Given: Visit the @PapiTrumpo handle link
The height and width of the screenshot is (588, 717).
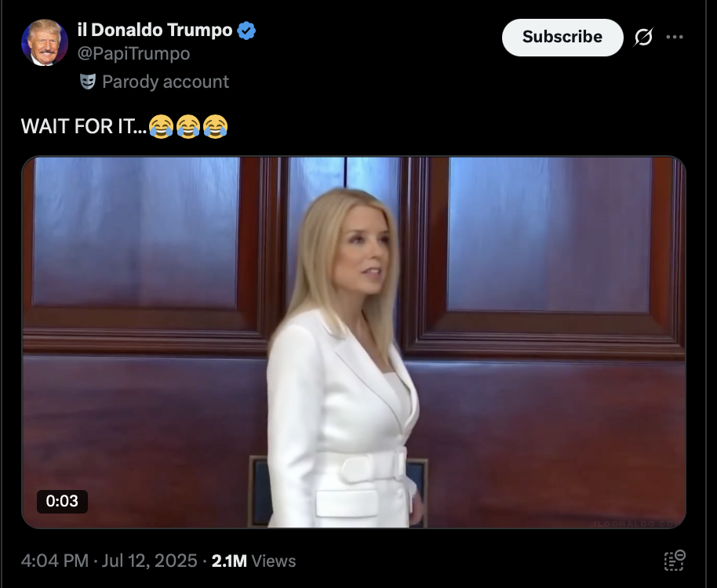Looking at the screenshot, I should coord(133,54).
